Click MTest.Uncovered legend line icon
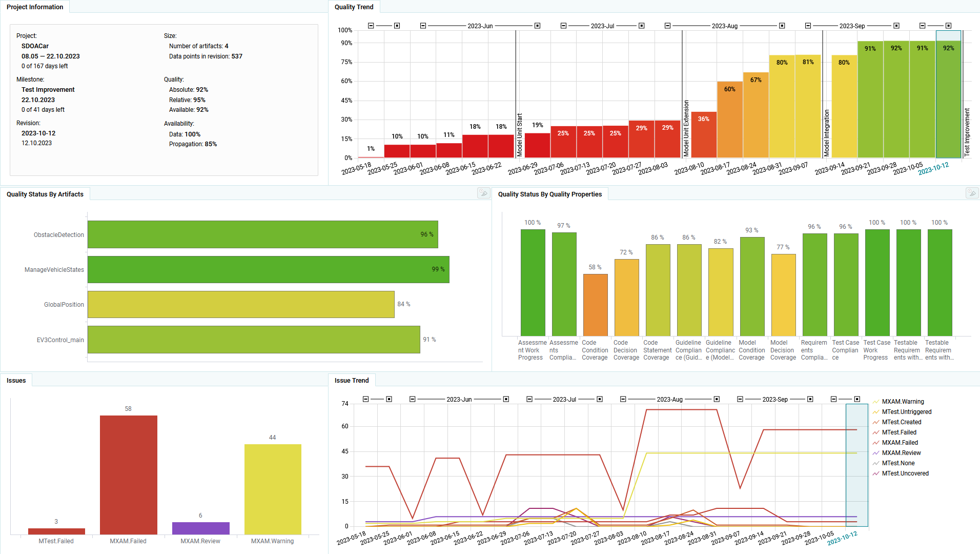The width and height of the screenshot is (980, 554). coord(876,473)
